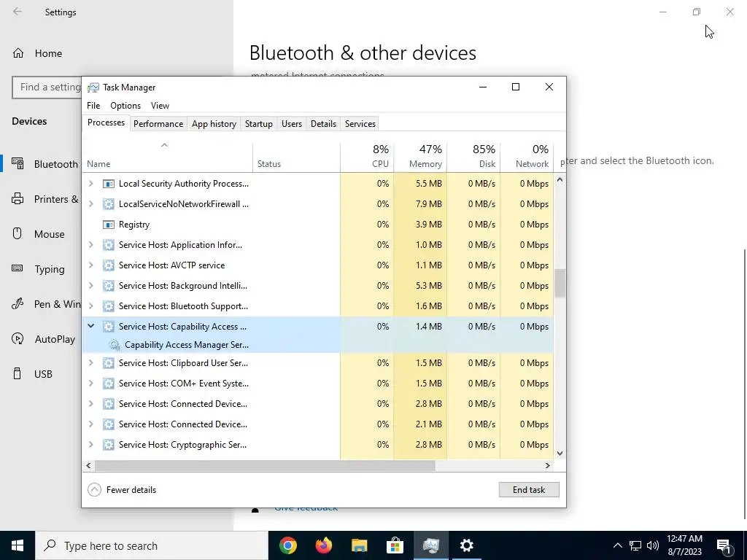Switch to the Performance tab
Screen dimensions: 747x560
(x=158, y=124)
